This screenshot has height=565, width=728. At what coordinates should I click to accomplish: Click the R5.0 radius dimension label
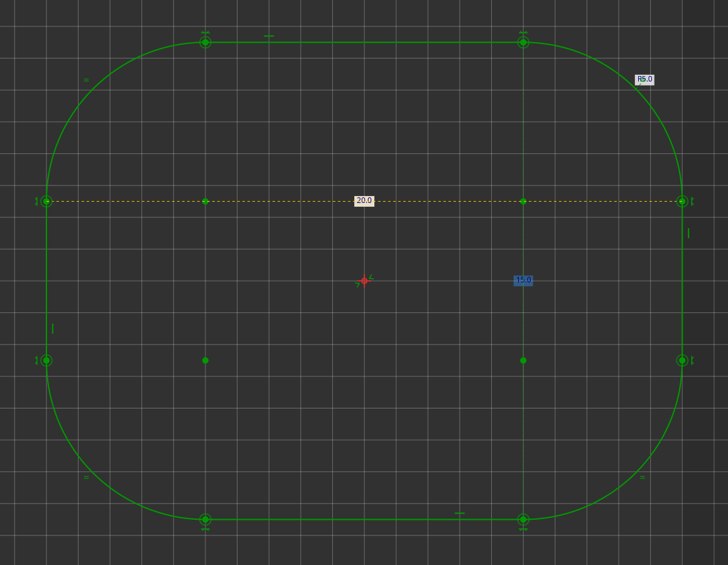tap(644, 79)
